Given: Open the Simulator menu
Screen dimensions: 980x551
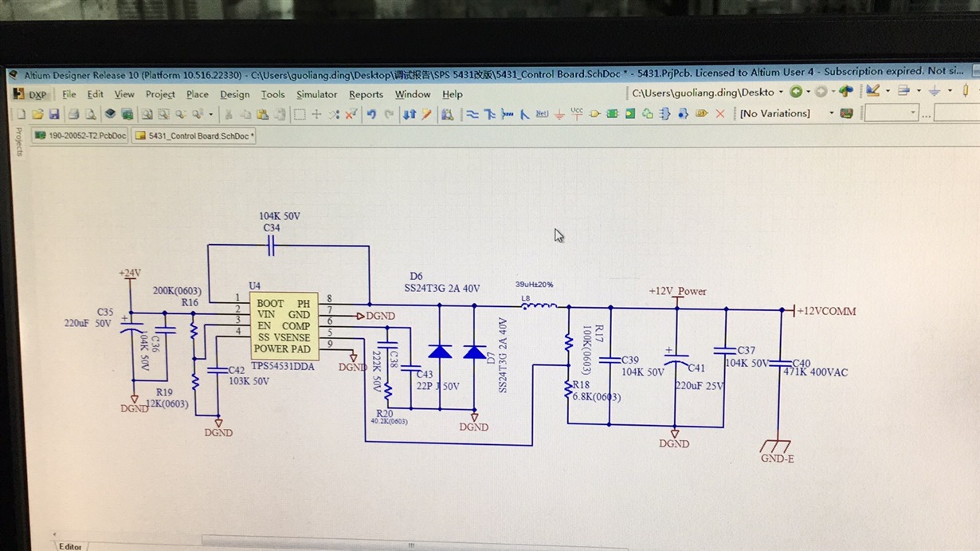Looking at the screenshot, I should [316, 94].
